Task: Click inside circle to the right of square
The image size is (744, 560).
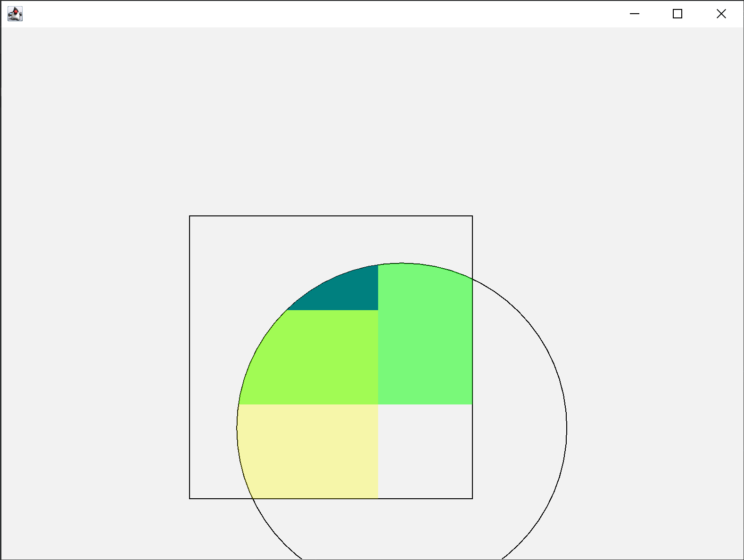Action: tap(519, 424)
